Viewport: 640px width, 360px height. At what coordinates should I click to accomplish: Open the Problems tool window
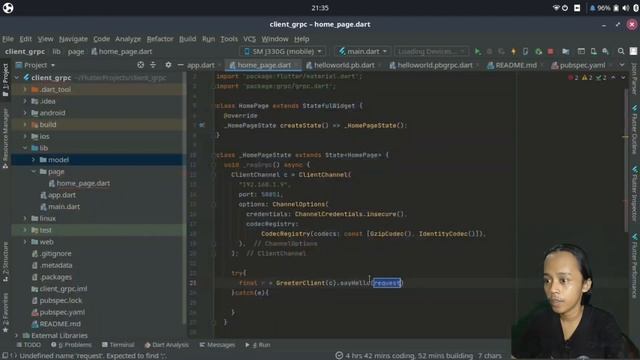[71, 345]
